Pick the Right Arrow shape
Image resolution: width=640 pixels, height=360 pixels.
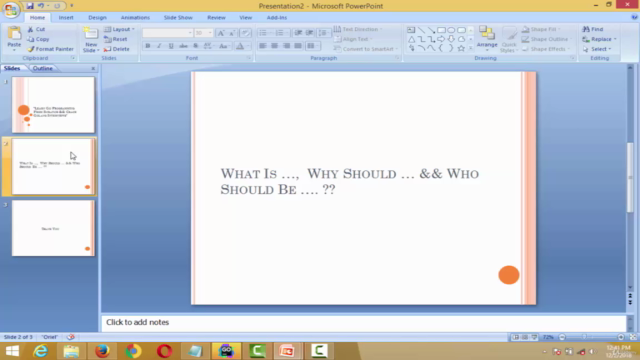point(441,39)
